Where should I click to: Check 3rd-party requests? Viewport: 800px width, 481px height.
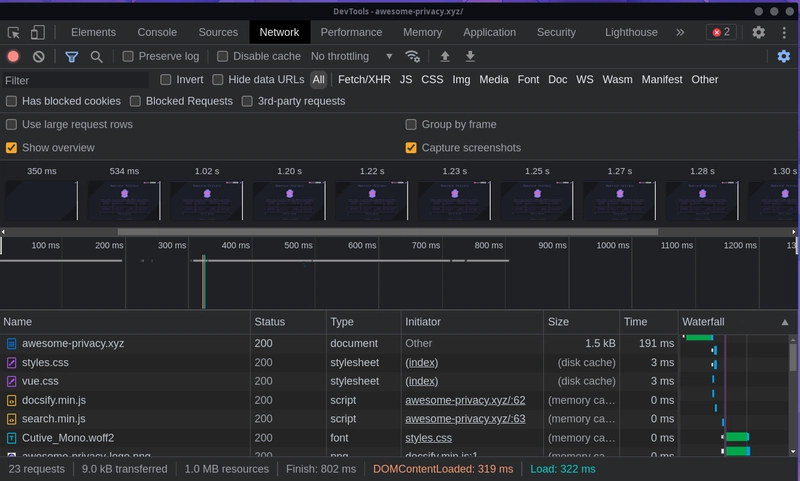pyautogui.click(x=247, y=101)
